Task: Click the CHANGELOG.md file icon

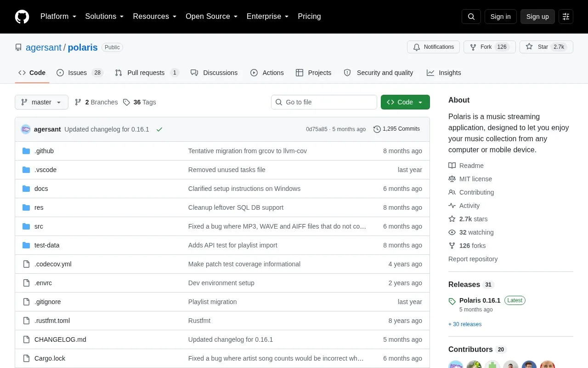Action: [x=26, y=339]
